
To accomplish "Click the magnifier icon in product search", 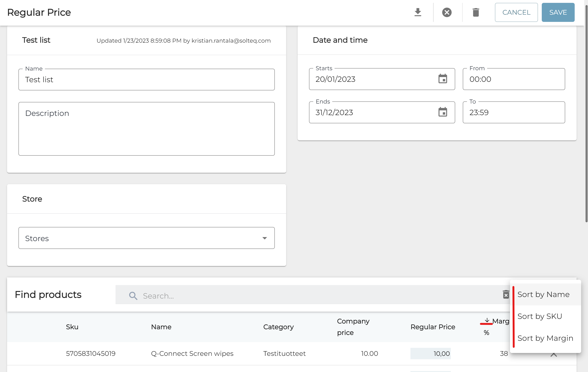I will 133,296.
